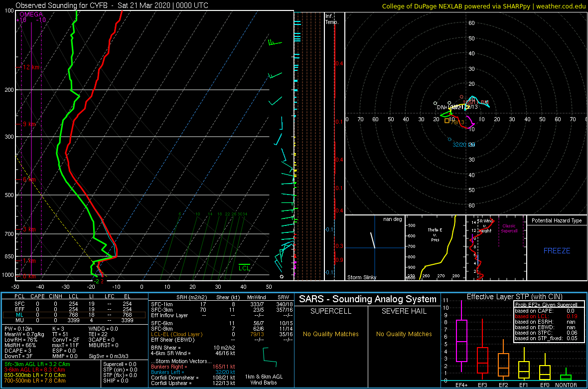Select 'Sfc-3km AGL LR = 3.2 C/km' line
Viewport: 588px width, 389px height.
pyautogui.click(x=37, y=364)
